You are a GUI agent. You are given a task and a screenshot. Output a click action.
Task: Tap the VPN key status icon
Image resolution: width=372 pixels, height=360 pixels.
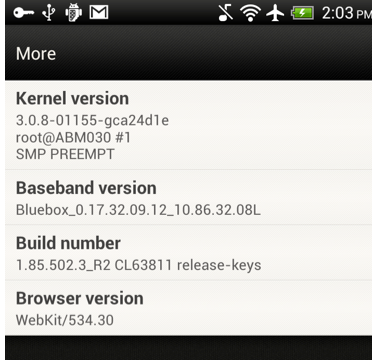tap(24, 13)
